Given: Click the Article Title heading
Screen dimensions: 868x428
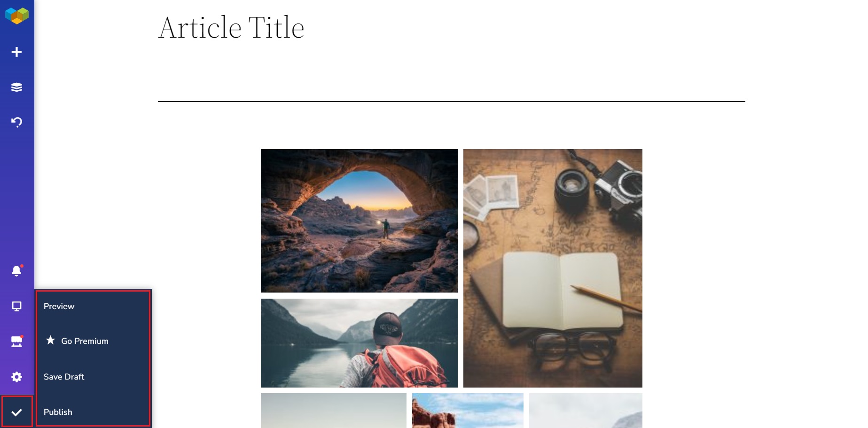Looking at the screenshot, I should click(231, 27).
